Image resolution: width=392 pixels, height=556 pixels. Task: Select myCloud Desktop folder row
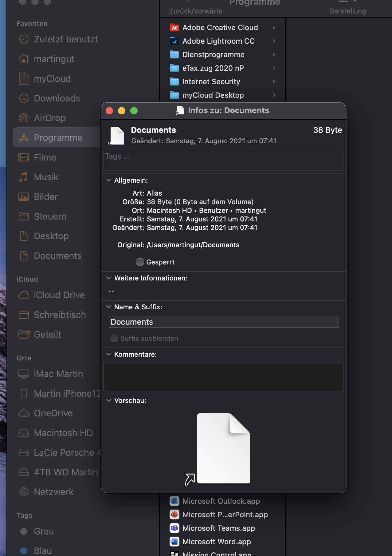point(222,95)
